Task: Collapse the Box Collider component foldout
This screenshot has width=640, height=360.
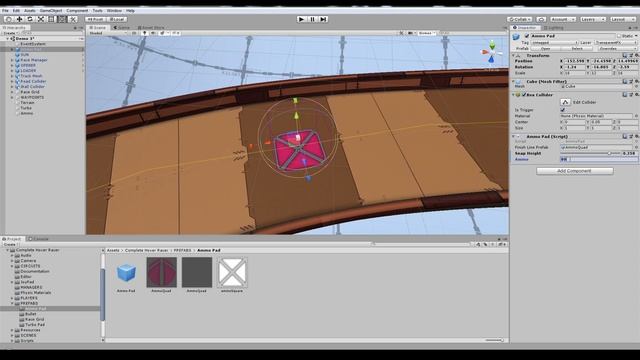Action: (x=513, y=95)
